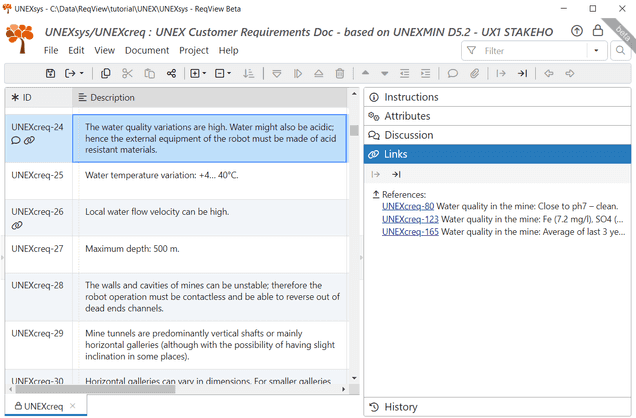Click the comment icon under UNEXcreq-24

tap(16, 141)
